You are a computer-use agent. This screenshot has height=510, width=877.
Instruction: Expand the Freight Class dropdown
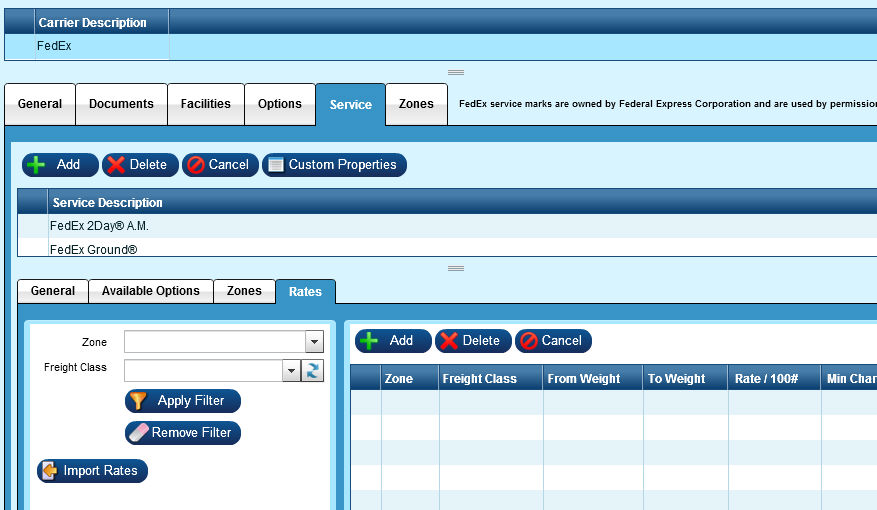point(291,371)
